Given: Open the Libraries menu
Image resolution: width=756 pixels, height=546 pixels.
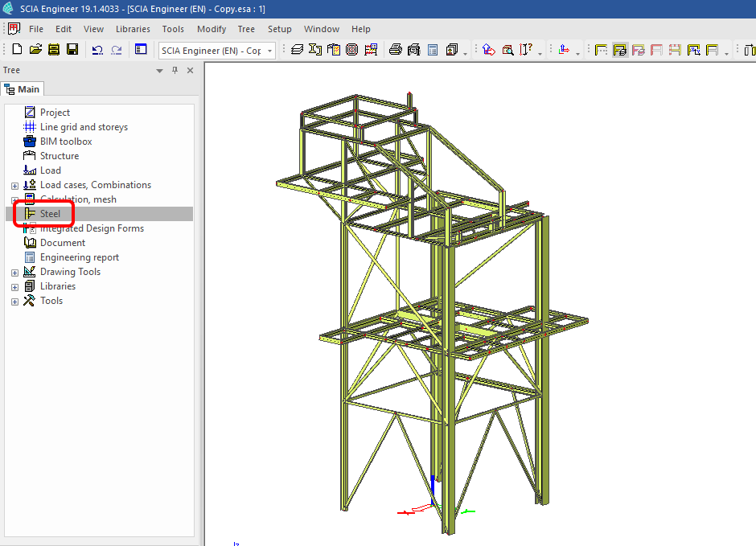Looking at the screenshot, I should [133, 29].
